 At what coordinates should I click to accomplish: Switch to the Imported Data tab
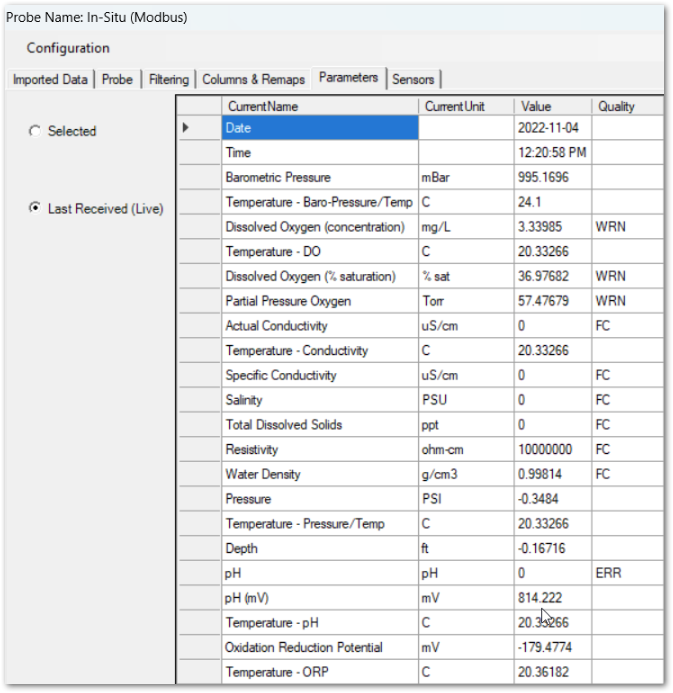click(50, 79)
